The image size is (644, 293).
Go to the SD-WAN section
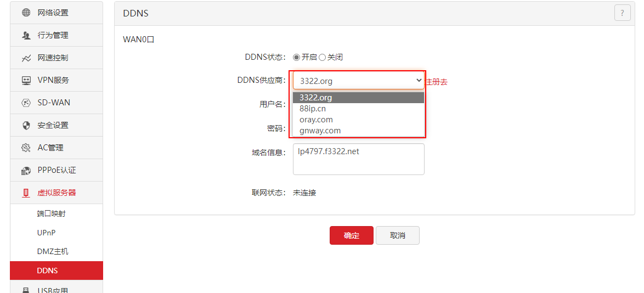coord(57,103)
